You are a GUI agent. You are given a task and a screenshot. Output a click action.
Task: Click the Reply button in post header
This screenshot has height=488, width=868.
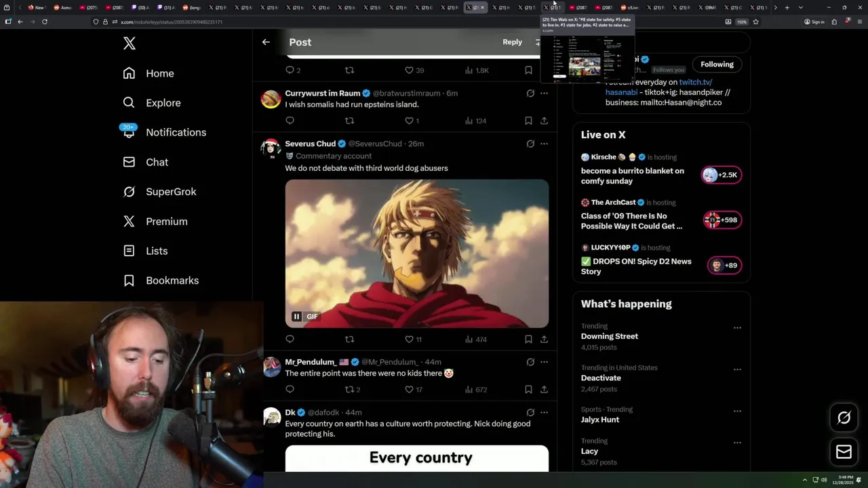pyautogui.click(x=512, y=42)
